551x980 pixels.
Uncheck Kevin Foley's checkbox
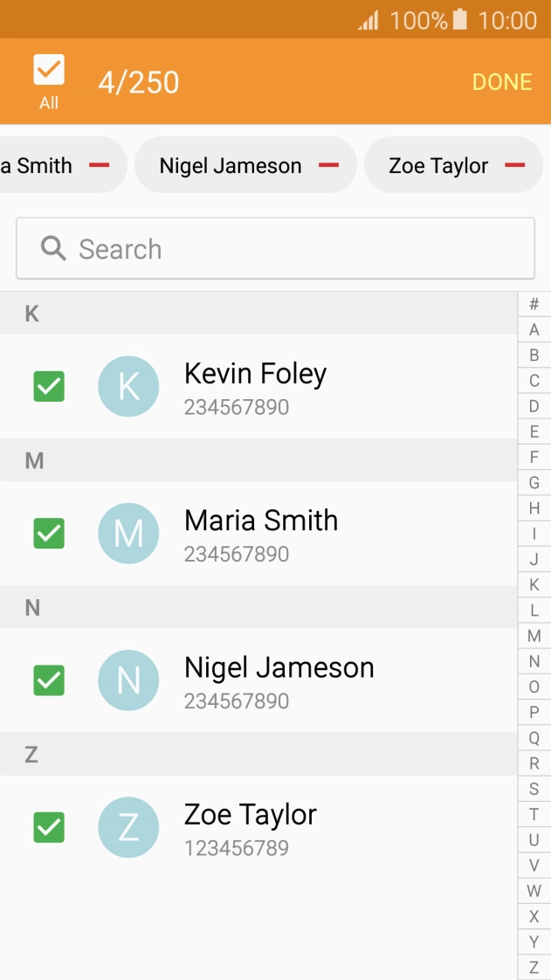[x=49, y=386]
